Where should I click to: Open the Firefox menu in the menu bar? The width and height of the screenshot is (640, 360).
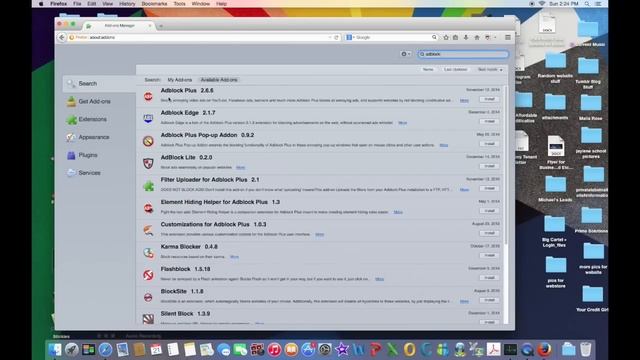58,4
